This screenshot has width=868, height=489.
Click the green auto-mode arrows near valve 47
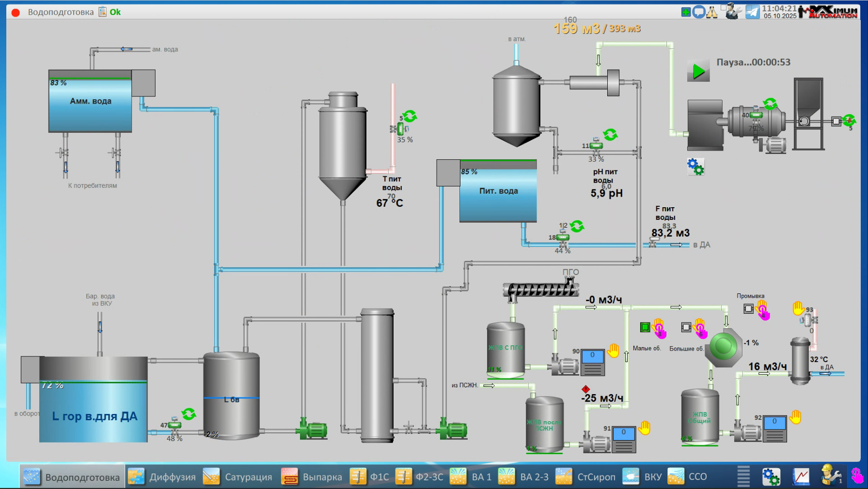pyautogui.click(x=189, y=414)
